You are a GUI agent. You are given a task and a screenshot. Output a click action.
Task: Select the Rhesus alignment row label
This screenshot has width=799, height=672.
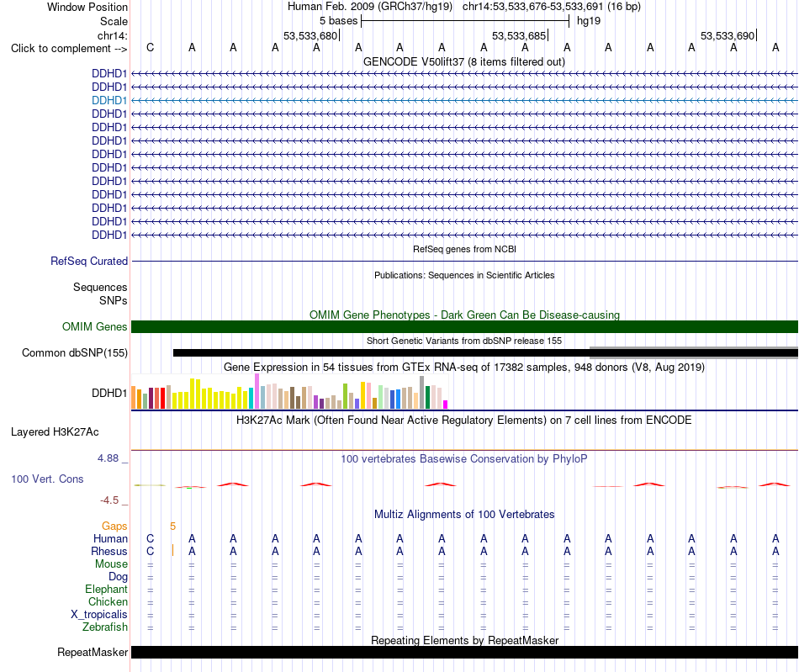point(109,551)
